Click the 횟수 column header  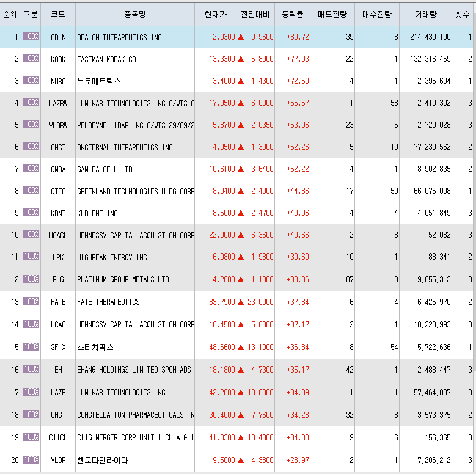point(463,14)
